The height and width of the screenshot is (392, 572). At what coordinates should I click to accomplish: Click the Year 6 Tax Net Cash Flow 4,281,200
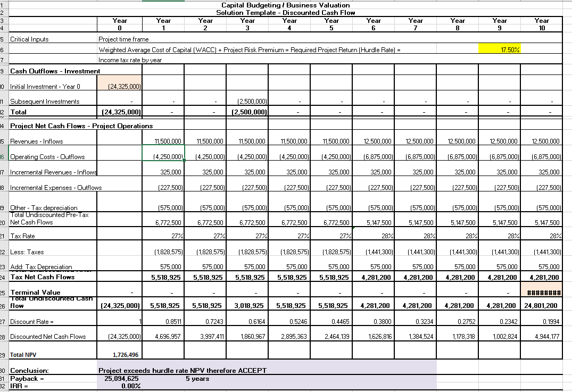click(374, 278)
